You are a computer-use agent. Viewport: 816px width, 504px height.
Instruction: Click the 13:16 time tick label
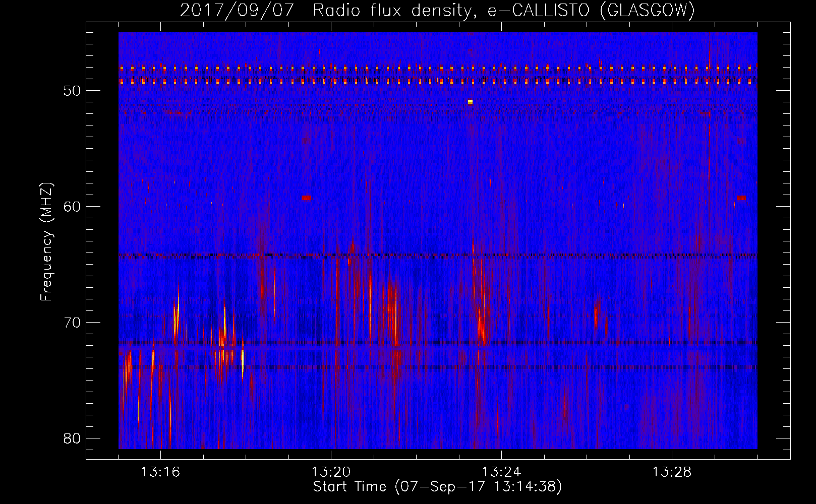[x=160, y=472]
